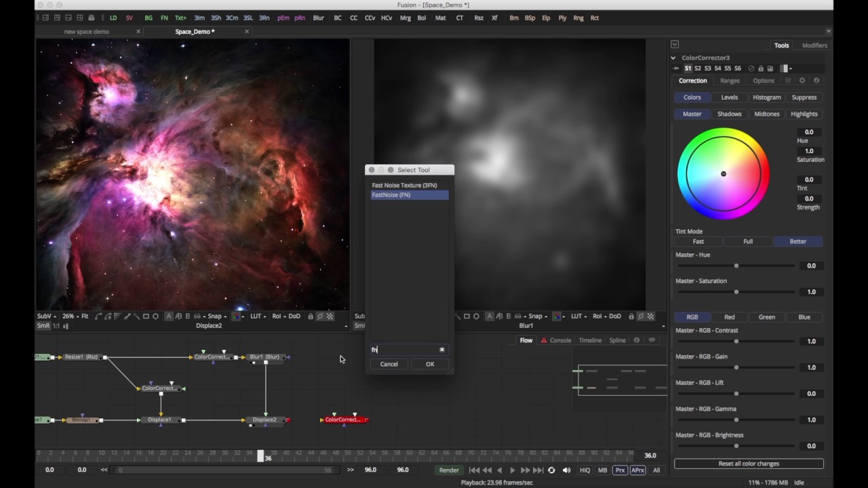Open the settings gear tab in tool controls
Image resolution: width=868 pixels, height=488 pixels.
click(x=802, y=81)
